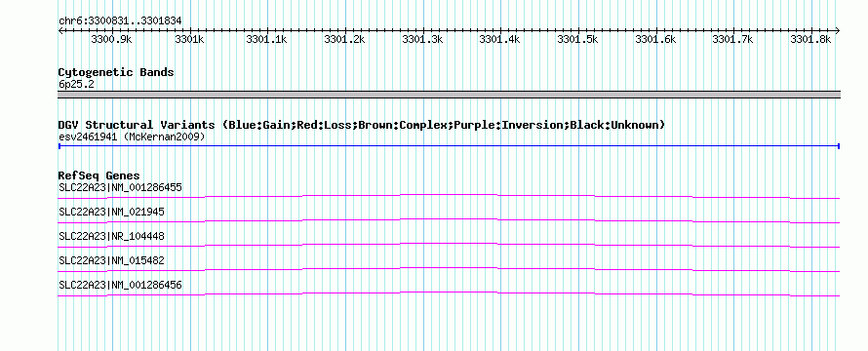Select transcript SLC22A23|NM_015482
This screenshot has width=868, height=351.
(111, 260)
